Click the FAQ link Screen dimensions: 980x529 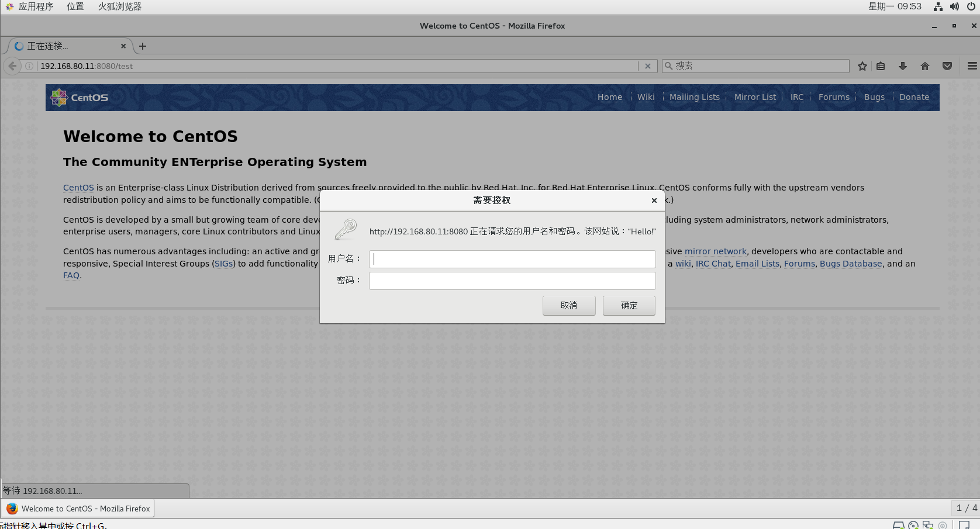click(x=71, y=275)
